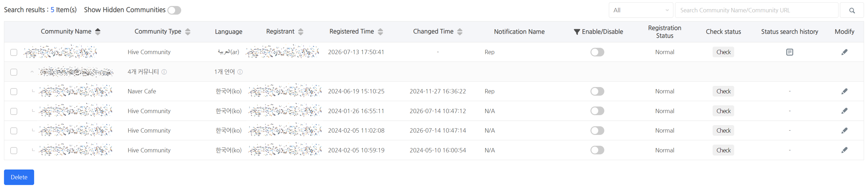The image size is (868, 191).
Task: Toggle Show Hidden Communities switch
Action: (x=174, y=10)
